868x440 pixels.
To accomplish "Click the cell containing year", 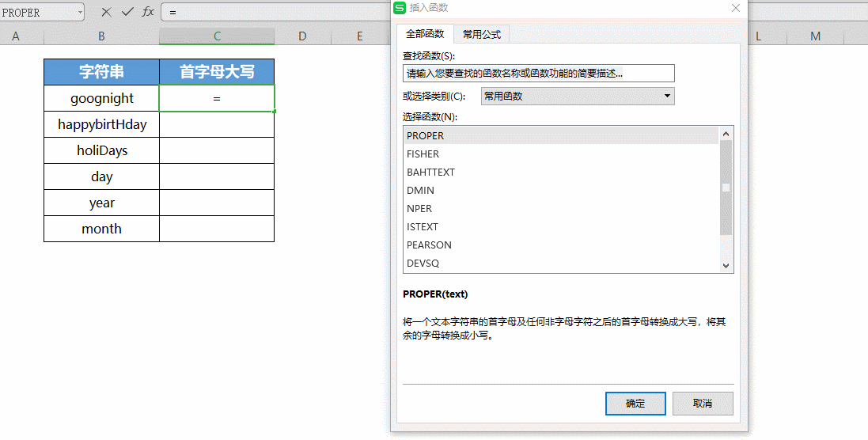I will coord(101,203).
